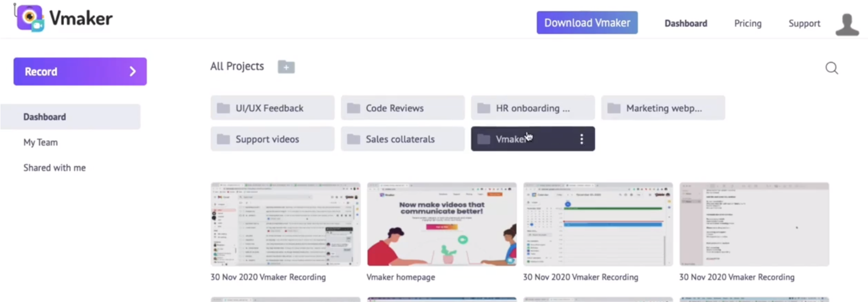Click the 'Vmaker homepage' video title
The width and height of the screenshot is (868, 302).
[x=400, y=277]
